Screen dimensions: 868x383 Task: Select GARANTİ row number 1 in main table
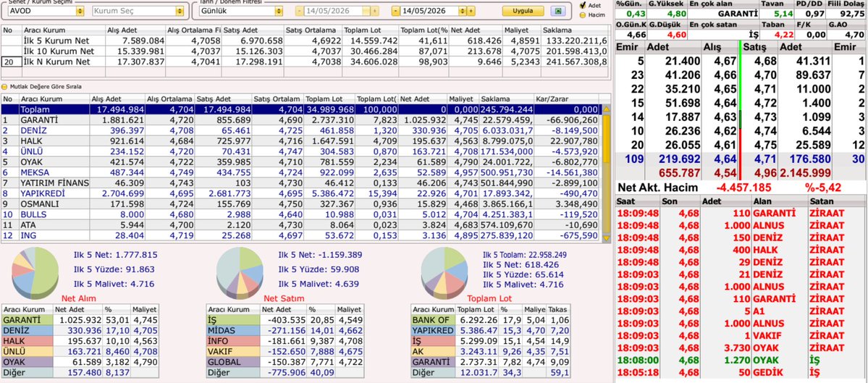coord(300,120)
